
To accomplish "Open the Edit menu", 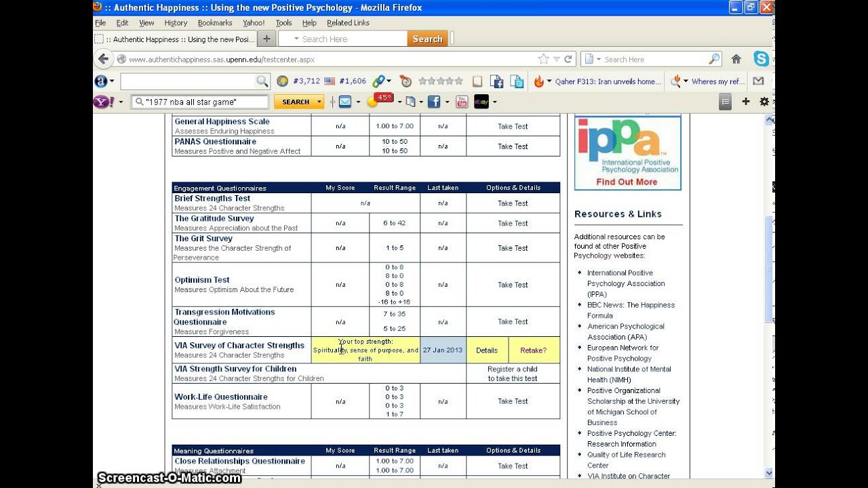I will (122, 23).
